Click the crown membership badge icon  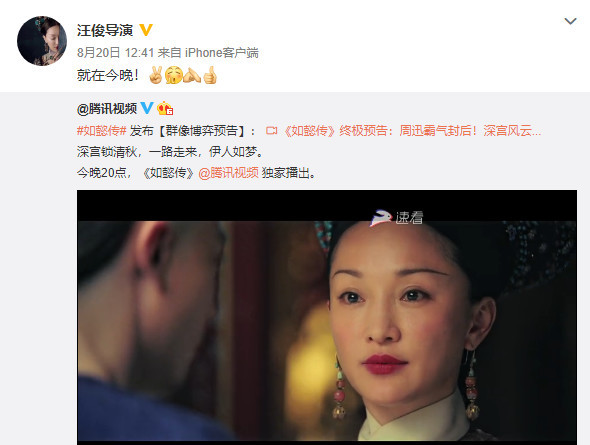(x=165, y=109)
